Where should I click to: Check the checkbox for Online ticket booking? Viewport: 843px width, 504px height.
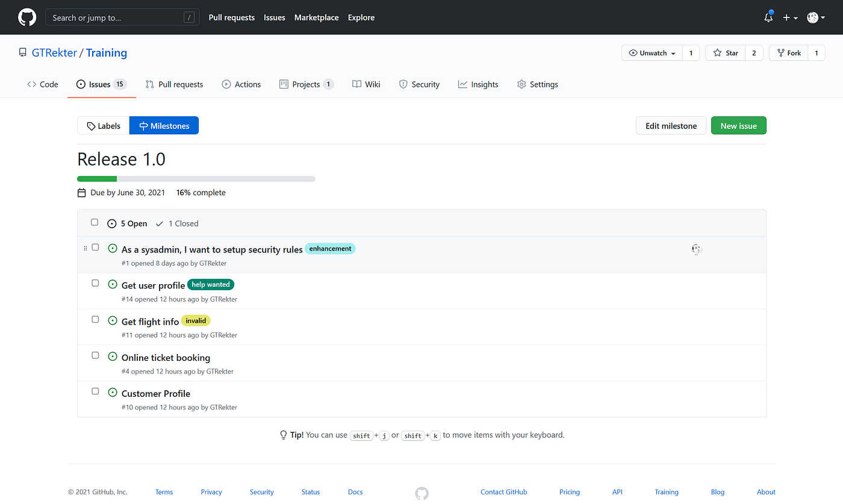pos(95,355)
